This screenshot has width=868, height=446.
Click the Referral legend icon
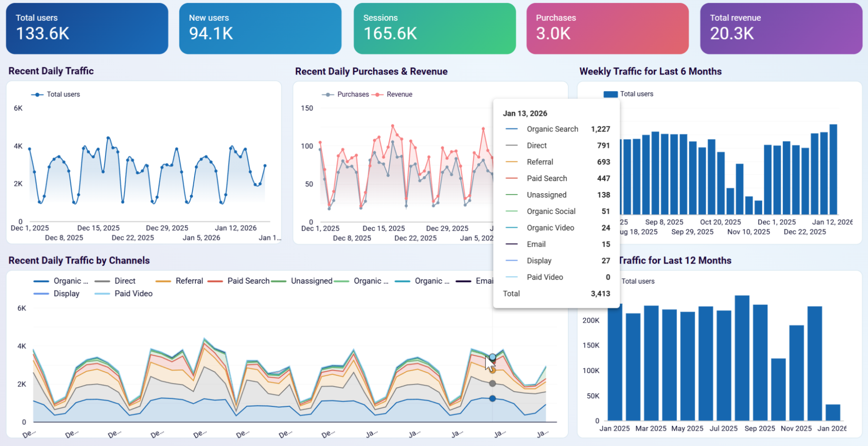[x=163, y=281]
